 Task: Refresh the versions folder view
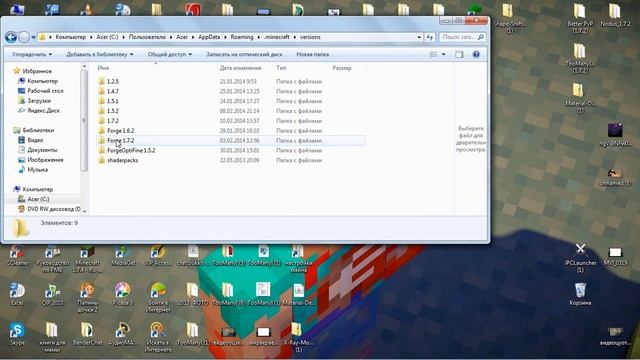[x=430, y=37]
